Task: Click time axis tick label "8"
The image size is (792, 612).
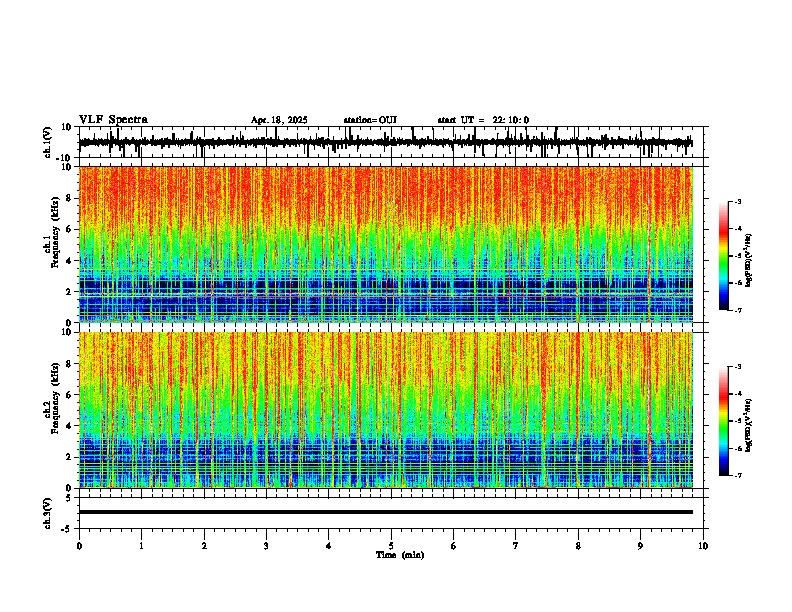Action: 578,546
